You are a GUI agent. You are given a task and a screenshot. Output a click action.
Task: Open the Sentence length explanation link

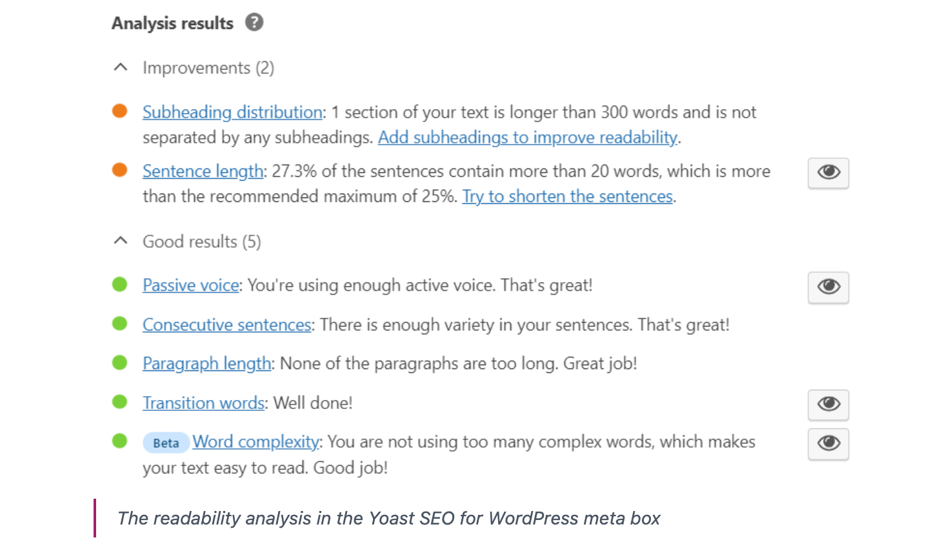pos(202,170)
